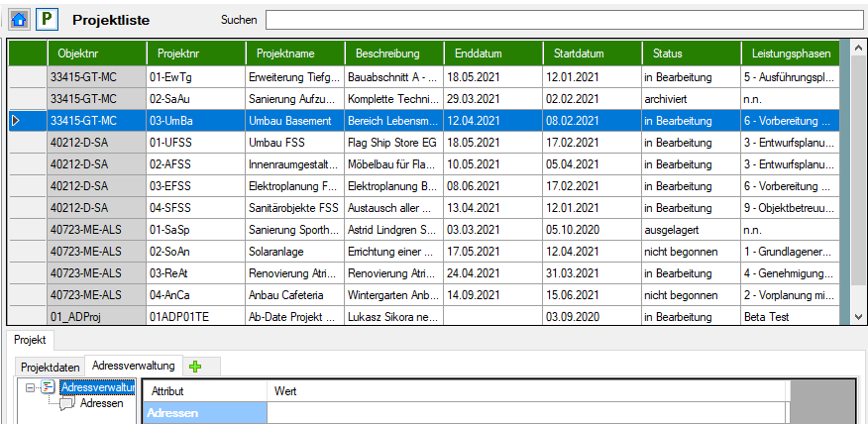The height and width of the screenshot is (424, 868).
Task: Select the Adressen tree item
Action: [x=102, y=403]
